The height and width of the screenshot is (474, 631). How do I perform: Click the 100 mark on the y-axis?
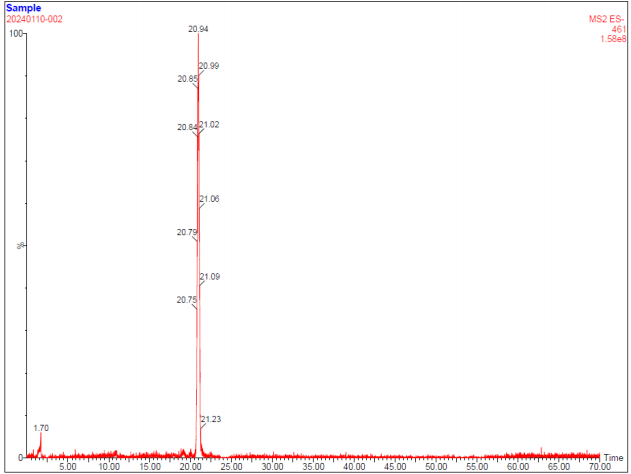[16, 33]
